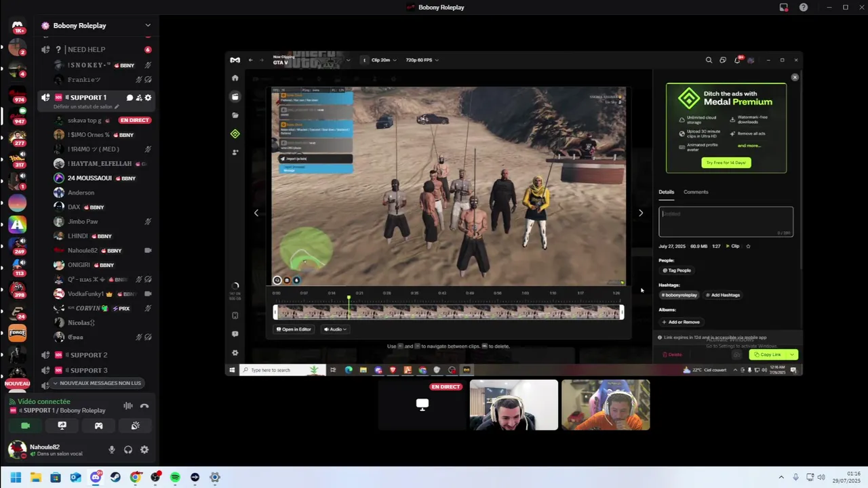Open the NEED HELP voice channel
This screenshot has width=868, height=488.
pos(96,49)
